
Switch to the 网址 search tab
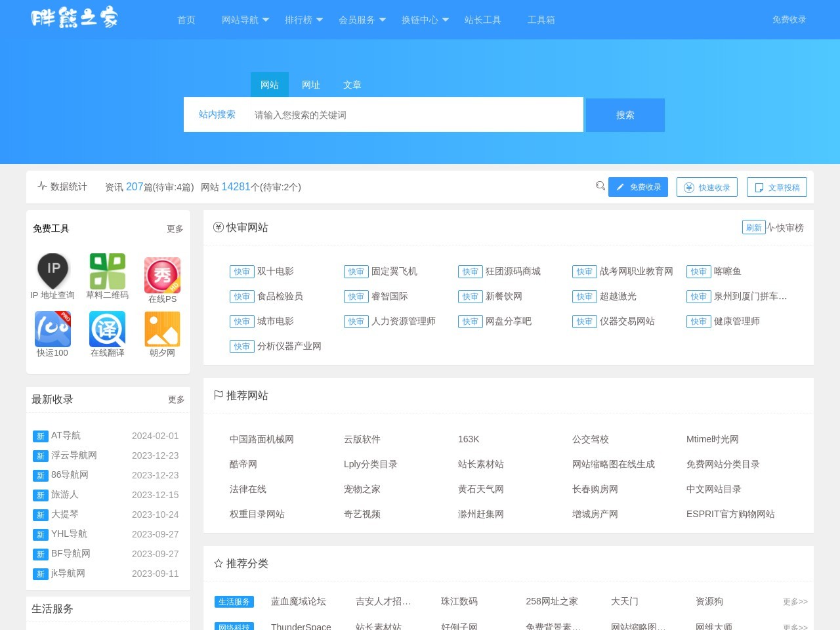tap(310, 85)
